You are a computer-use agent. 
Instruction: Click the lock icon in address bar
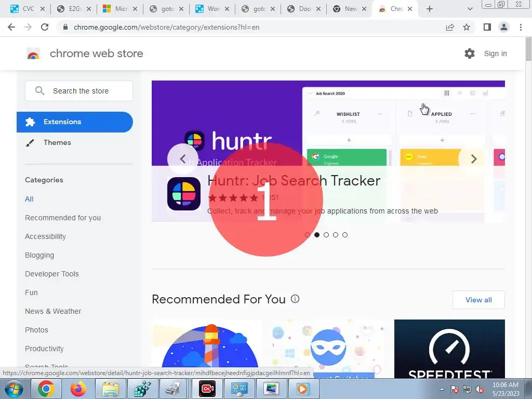point(65,27)
